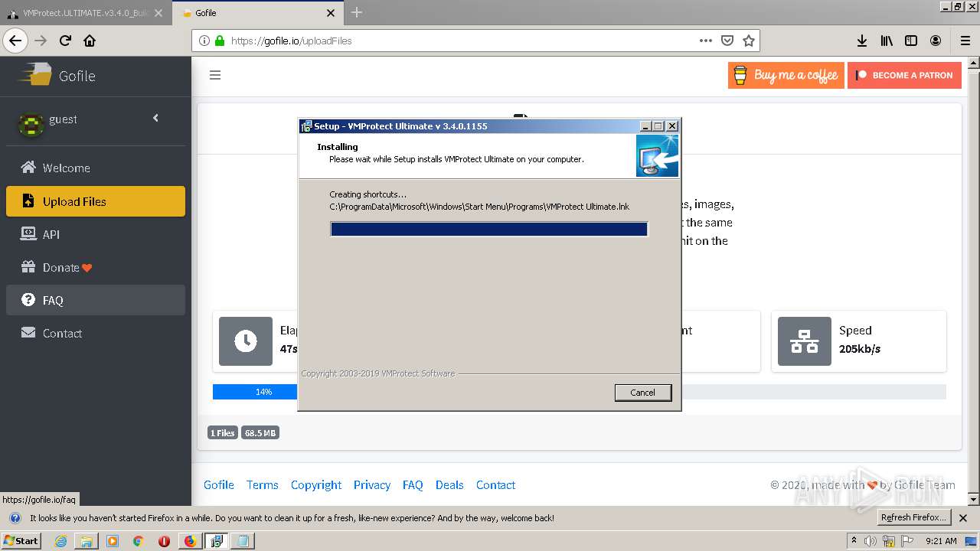Open the Library icon in toolbar
This screenshot has width=980, height=551.
(887, 41)
